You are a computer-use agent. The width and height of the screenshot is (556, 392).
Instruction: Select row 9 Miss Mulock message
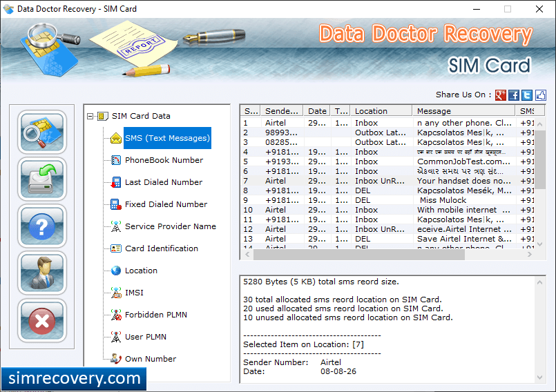[387, 200]
